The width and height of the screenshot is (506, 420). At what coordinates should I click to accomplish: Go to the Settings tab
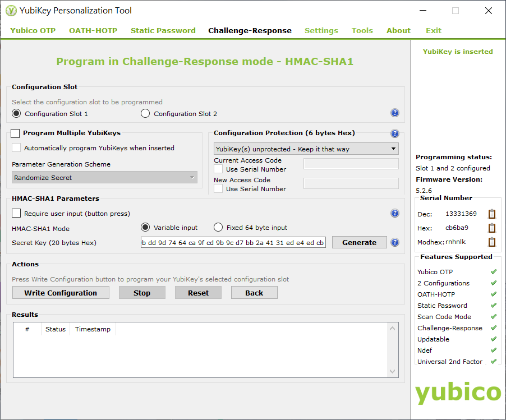[321, 31]
